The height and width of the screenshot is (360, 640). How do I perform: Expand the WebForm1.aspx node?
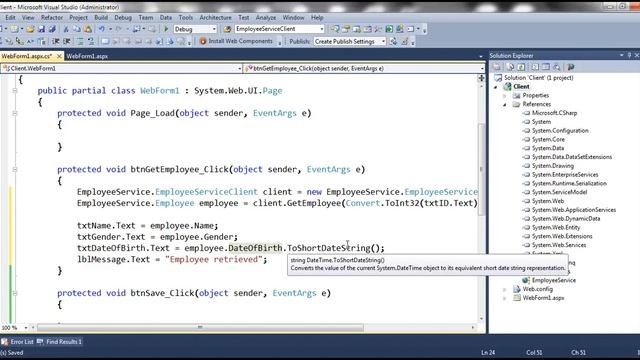504,298
